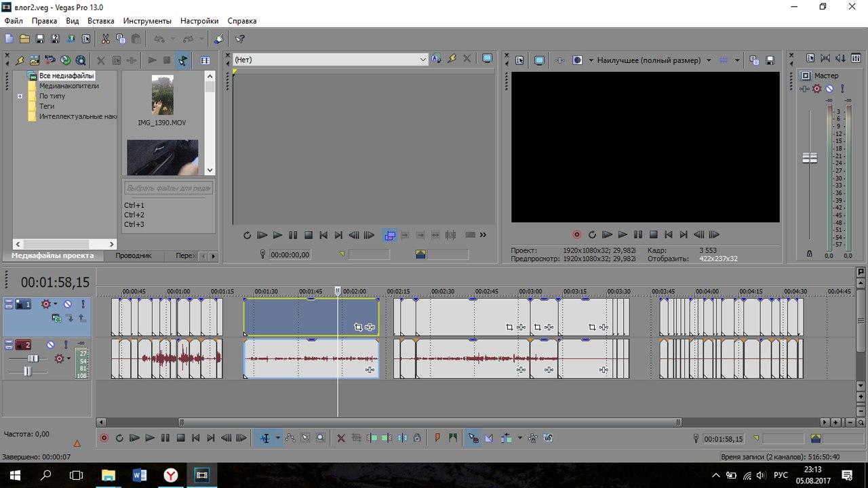Mute audio track 2

(x=50, y=344)
